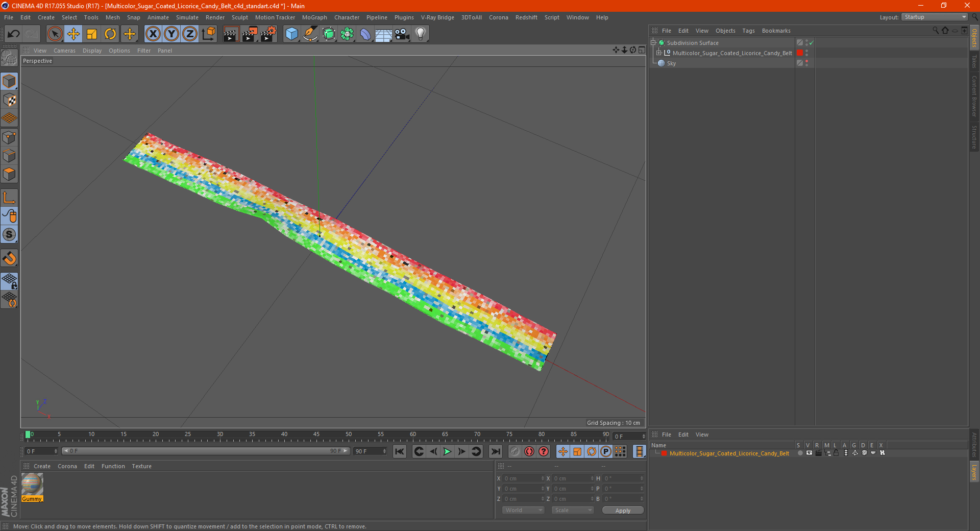Switch to Points mode
The width and height of the screenshot is (980, 531).
click(x=9, y=137)
